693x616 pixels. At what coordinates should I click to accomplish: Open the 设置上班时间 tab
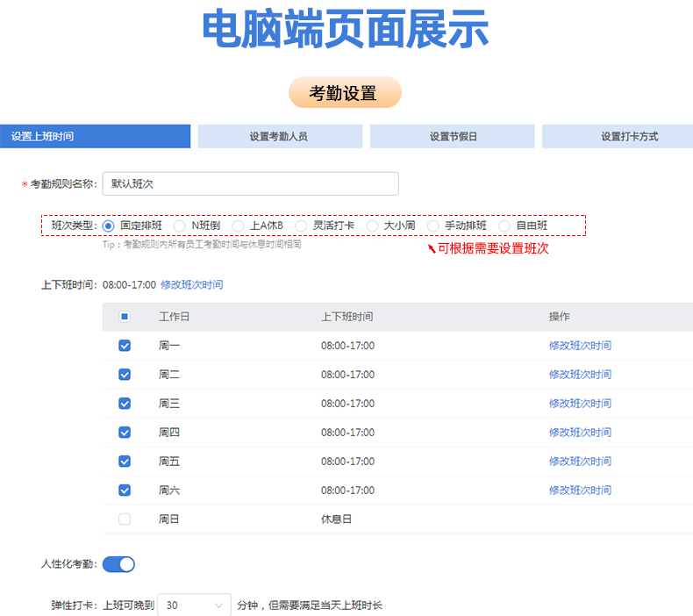[95, 136]
